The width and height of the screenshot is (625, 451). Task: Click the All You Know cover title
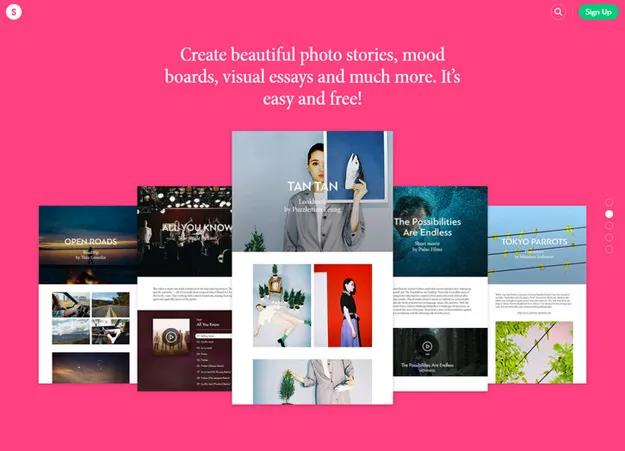[197, 228]
